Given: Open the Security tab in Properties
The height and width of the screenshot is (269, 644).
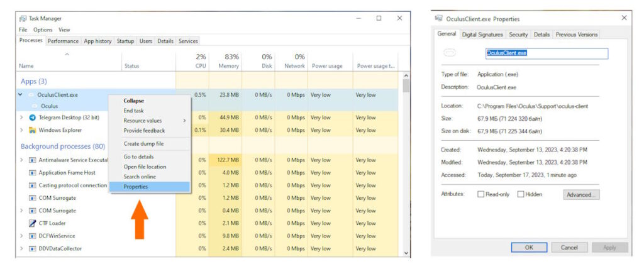Looking at the screenshot, I should tap(518, 35).
